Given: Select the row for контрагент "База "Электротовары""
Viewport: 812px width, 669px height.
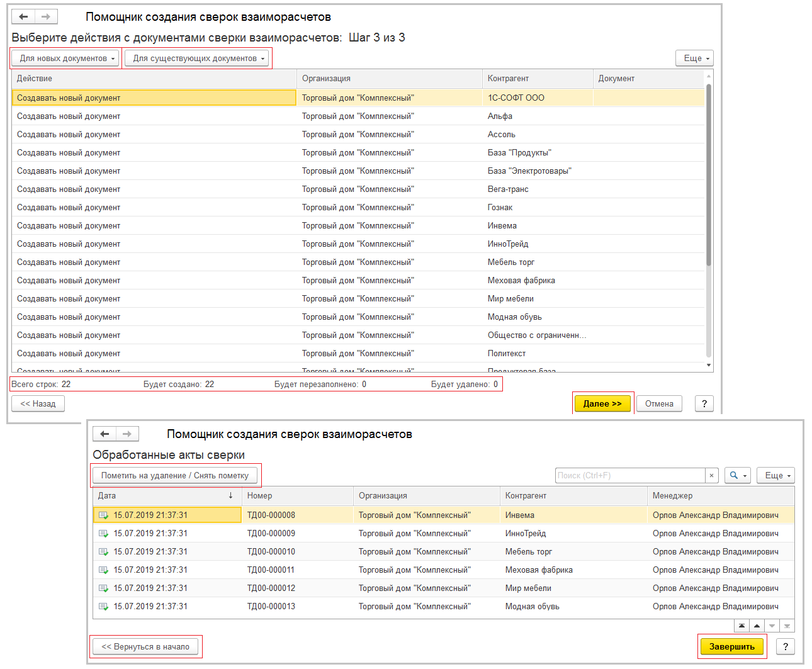Looking at the screenshot, I should click(358, 171).
